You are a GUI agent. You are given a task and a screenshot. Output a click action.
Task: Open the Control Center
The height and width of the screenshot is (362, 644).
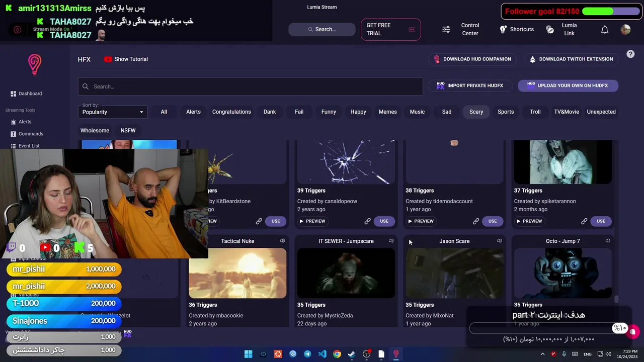[461, 29]
